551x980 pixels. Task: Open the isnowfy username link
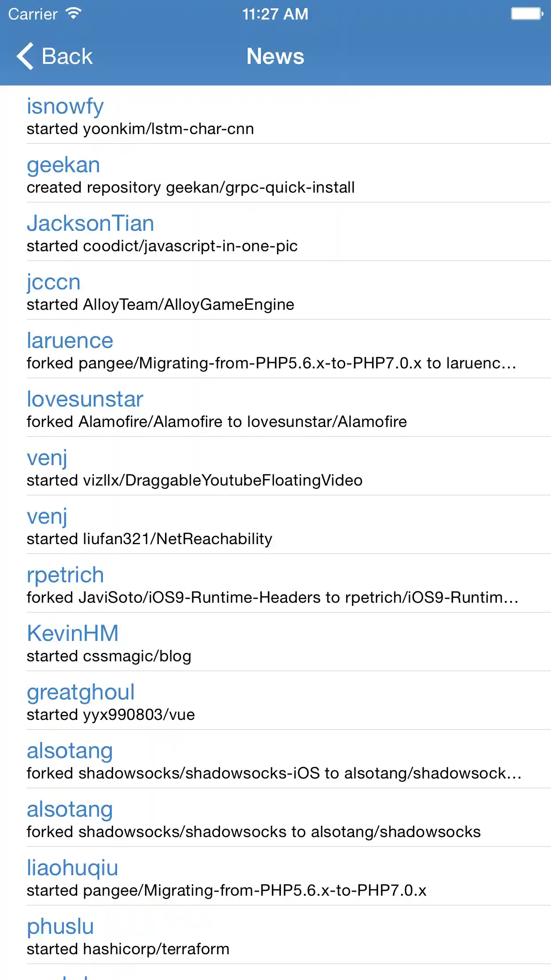(65, 107)
